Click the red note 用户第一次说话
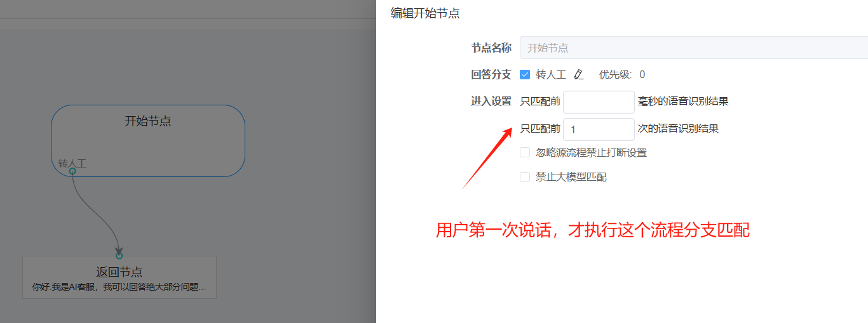868x323 pixels. [x=592, y=230]
